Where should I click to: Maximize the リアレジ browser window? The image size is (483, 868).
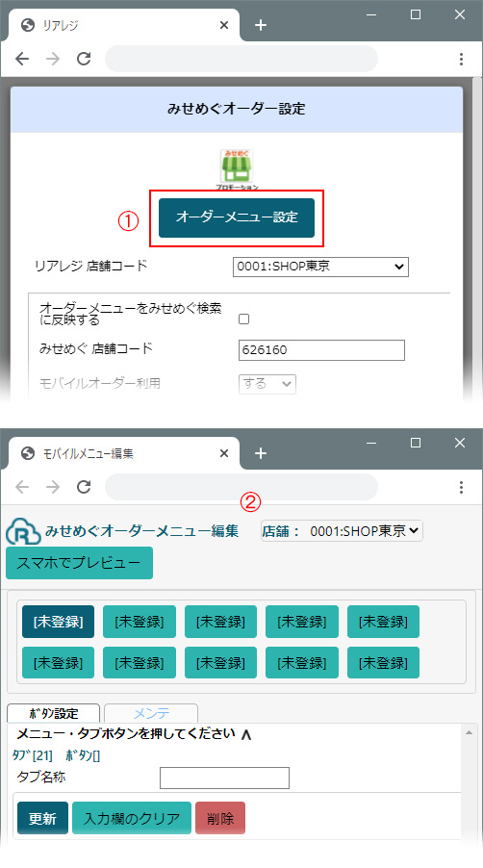pyautogui.click(x=416, y=15)
